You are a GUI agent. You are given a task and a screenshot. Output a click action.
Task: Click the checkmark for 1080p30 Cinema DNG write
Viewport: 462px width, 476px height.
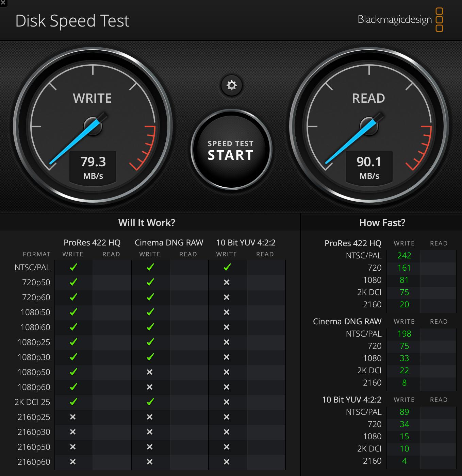(149, 357)
